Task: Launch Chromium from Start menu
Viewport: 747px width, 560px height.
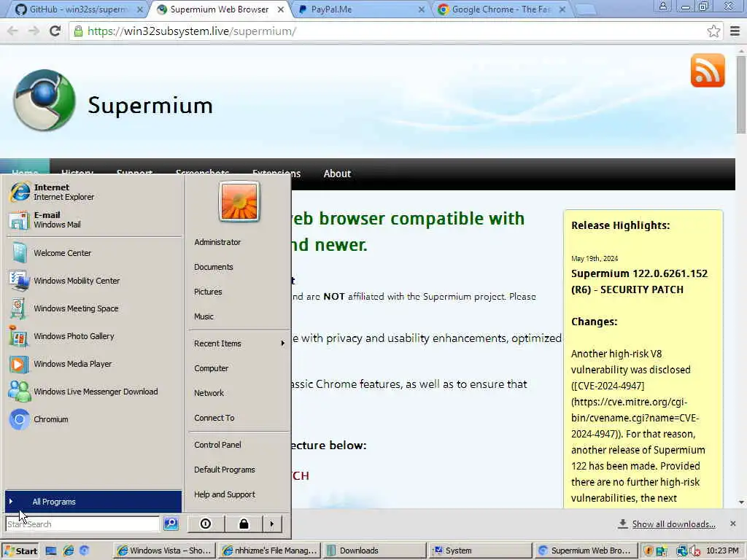Action: tap(94, 419)
